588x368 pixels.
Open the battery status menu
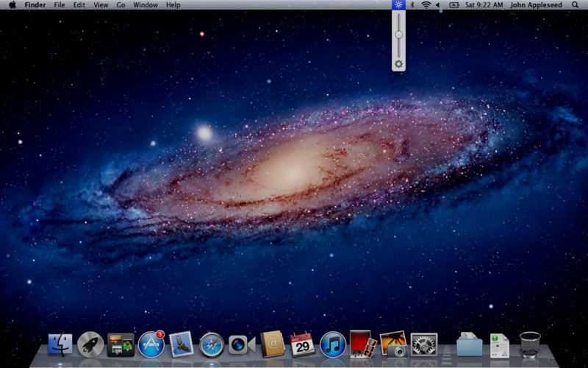(453, 4)
